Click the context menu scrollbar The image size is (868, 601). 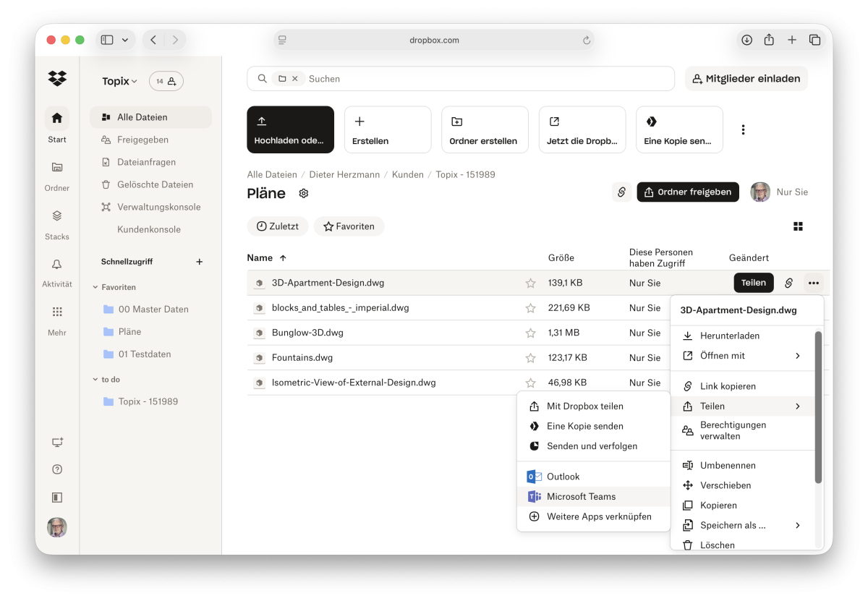pos(818,407)
